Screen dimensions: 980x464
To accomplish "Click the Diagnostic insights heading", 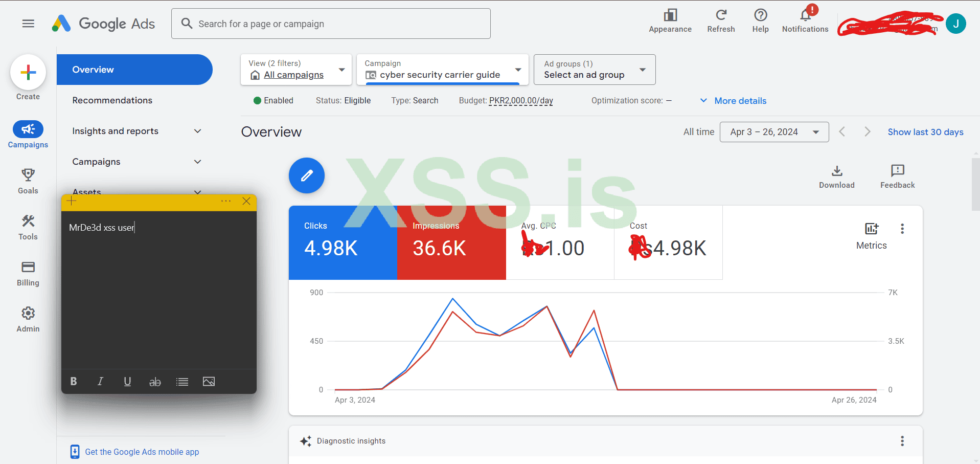I will (x=351, y=441).
